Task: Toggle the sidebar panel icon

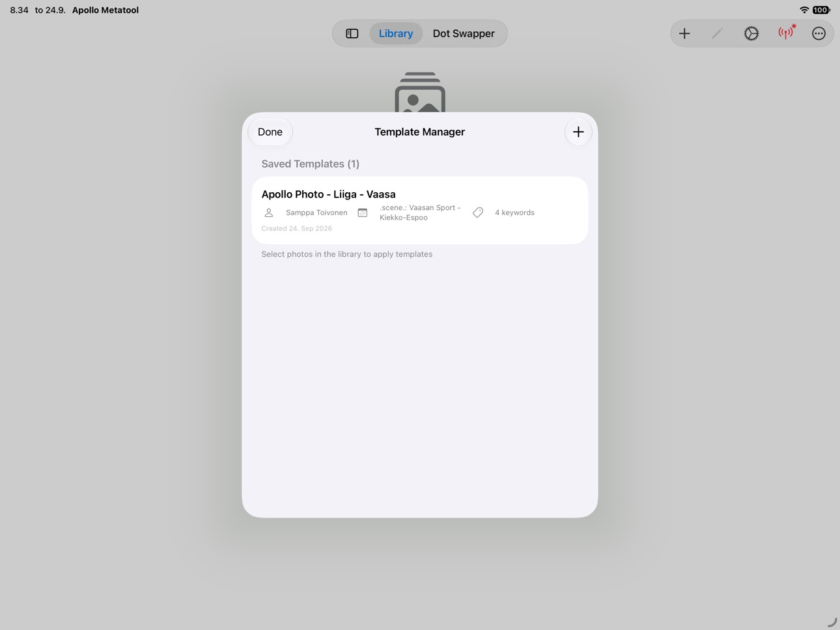Action: coord(352,33)
